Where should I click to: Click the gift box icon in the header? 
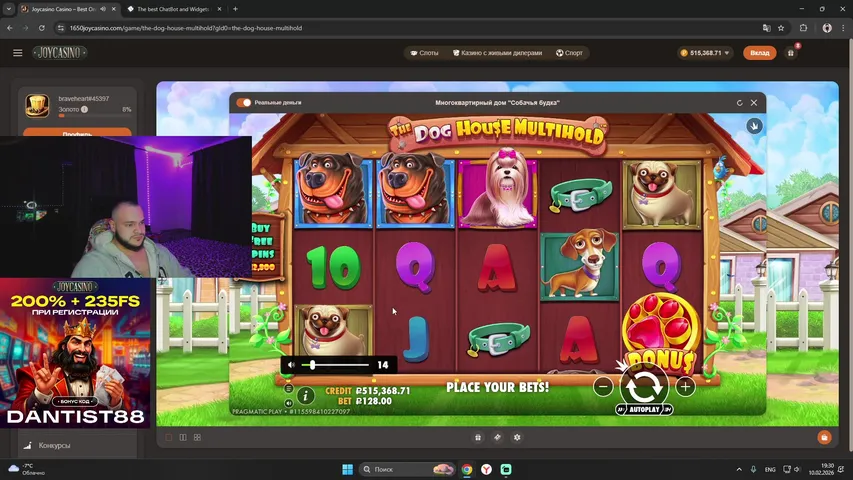coord(791,53)
